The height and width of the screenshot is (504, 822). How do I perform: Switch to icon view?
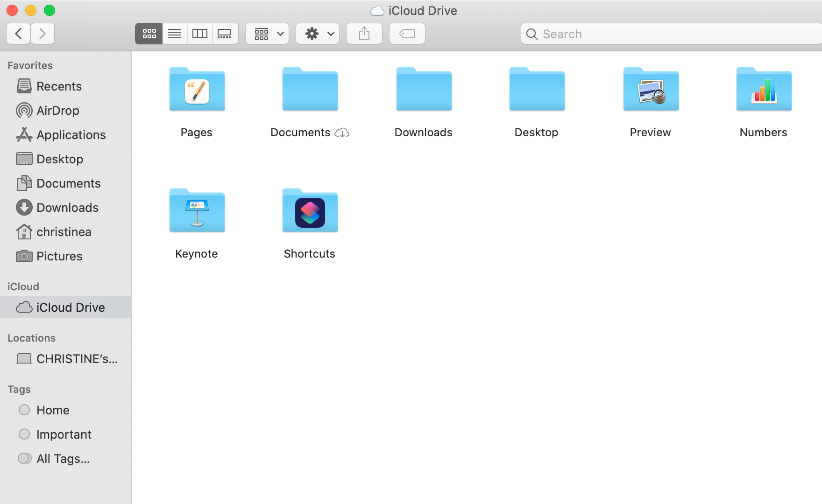pyautogui.click(x=149, y=34)
